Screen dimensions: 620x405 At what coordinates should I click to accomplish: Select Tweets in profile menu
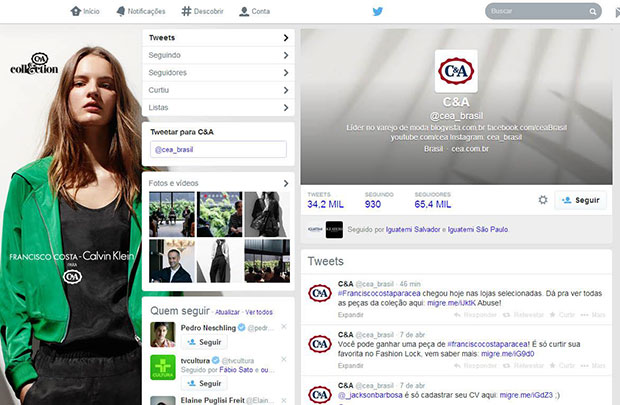(x=218, y=38)
